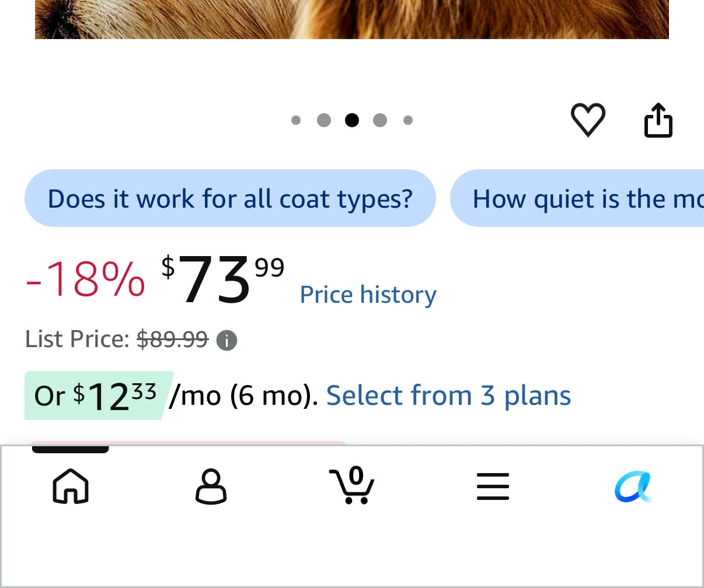Open the Alexa assistant icon
The height and width of the screenshot is (588, 704).
633,487
